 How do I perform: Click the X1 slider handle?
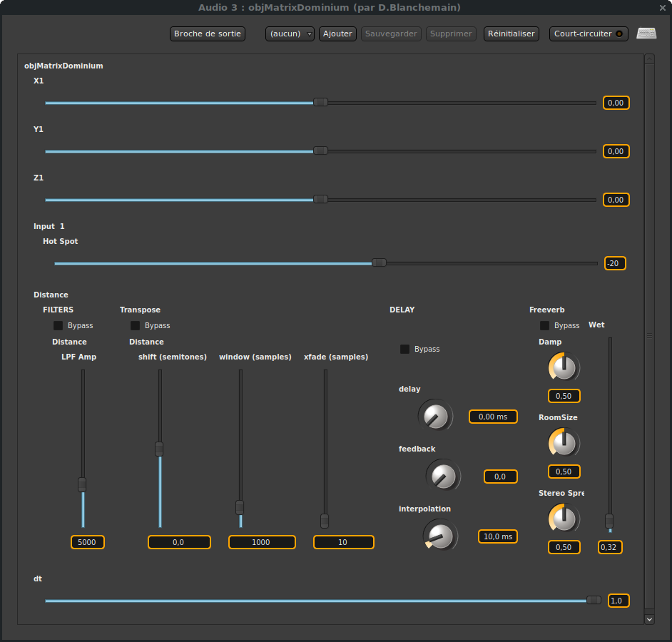pyautogui.click(x=321, y=103)
